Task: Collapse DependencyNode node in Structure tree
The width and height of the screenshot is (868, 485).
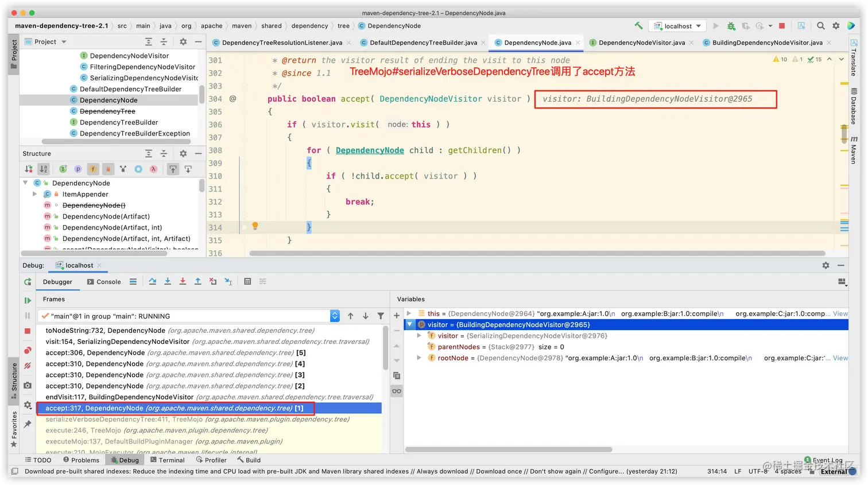Action: tap(25, 183)
